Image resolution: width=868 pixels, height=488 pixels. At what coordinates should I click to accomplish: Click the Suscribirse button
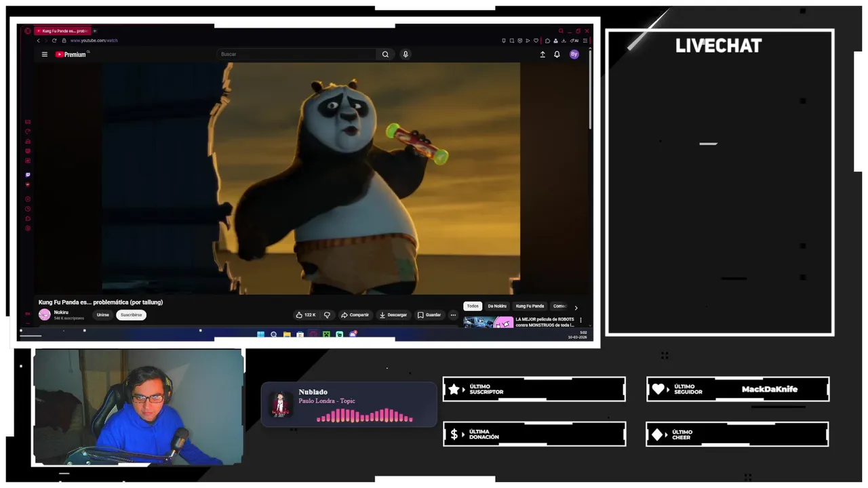click(132, 315)
